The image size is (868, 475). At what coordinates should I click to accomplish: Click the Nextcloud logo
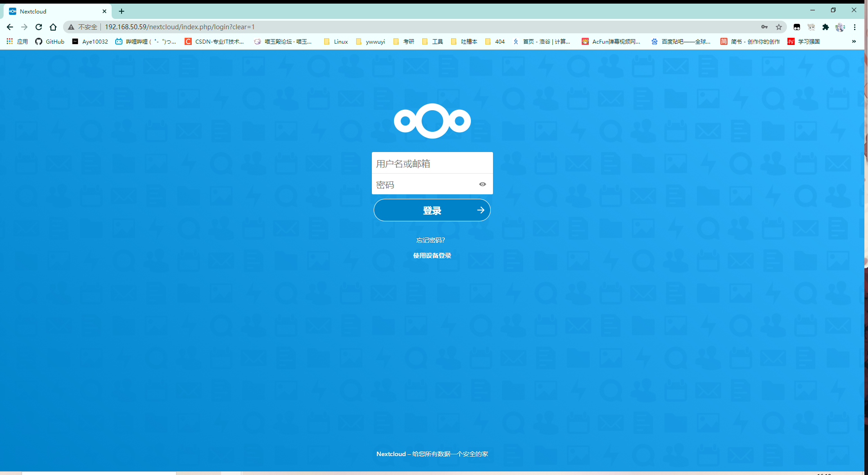click(432, 121)
